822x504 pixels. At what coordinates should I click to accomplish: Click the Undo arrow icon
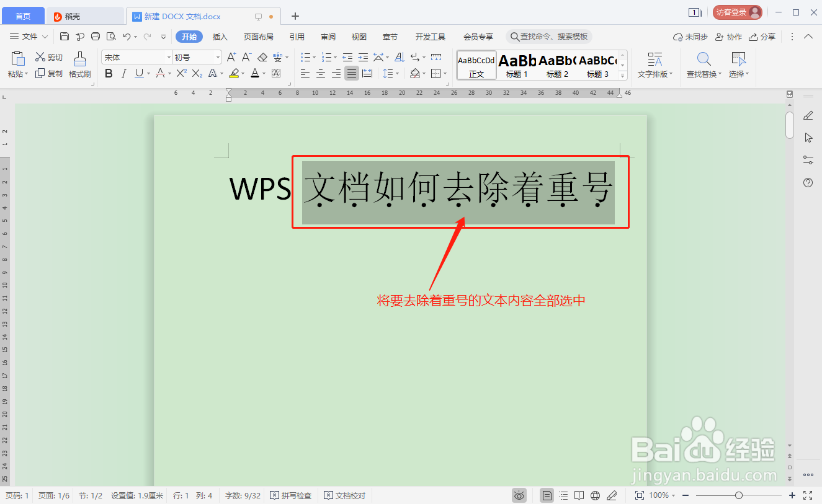pos(127,37)
